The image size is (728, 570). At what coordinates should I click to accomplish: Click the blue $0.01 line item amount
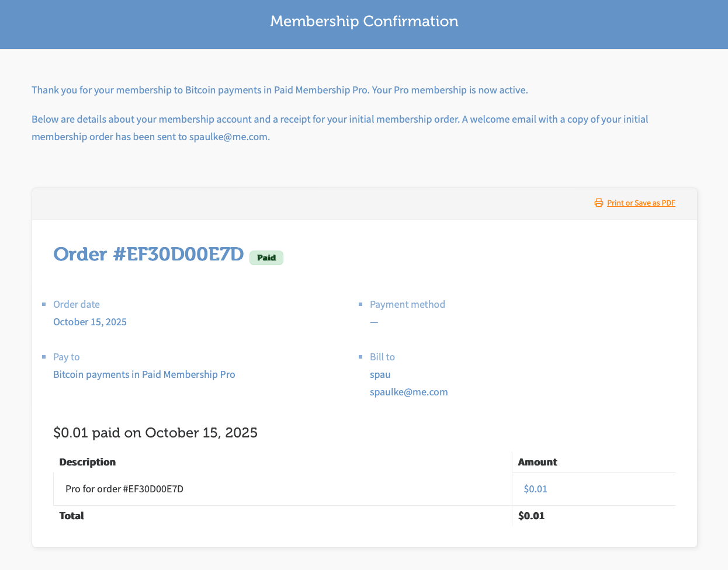[535, 489]
